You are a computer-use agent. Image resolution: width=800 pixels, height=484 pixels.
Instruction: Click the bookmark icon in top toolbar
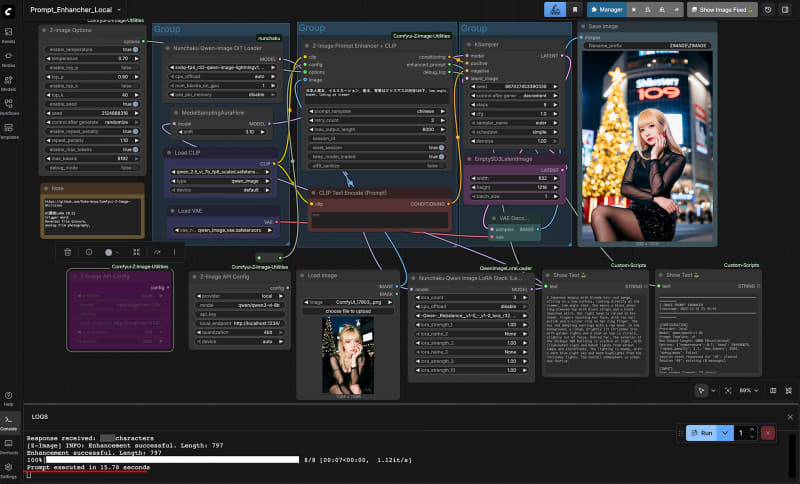(575, 10)
